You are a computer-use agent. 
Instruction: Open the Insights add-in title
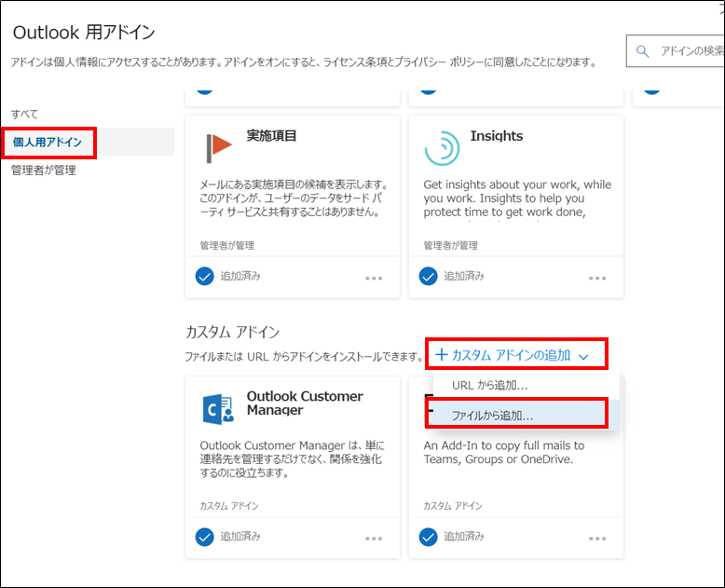497,136
